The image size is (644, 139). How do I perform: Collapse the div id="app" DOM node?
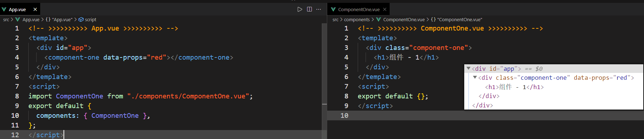click(x=468, y=68)
